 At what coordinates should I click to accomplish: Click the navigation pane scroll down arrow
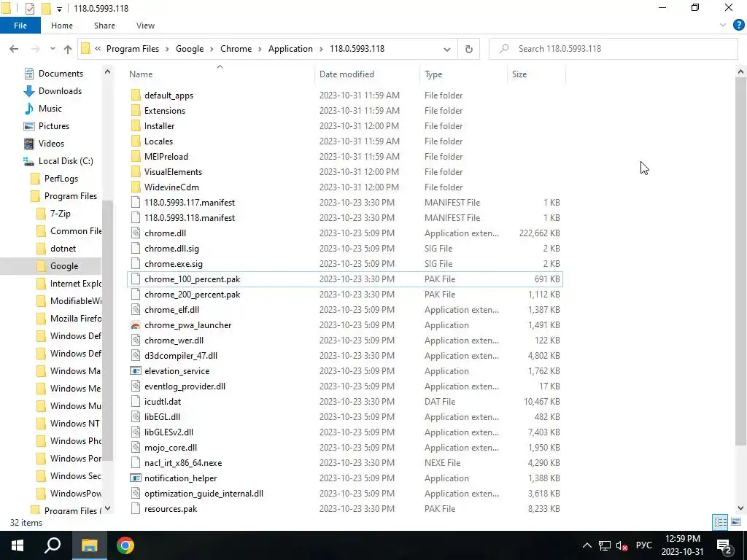tap(108, 508)
